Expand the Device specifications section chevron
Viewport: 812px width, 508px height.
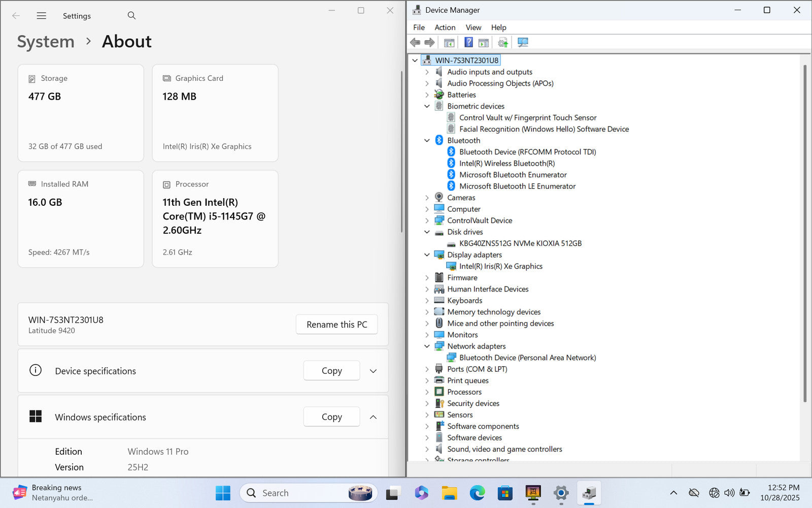coord(373,371)
